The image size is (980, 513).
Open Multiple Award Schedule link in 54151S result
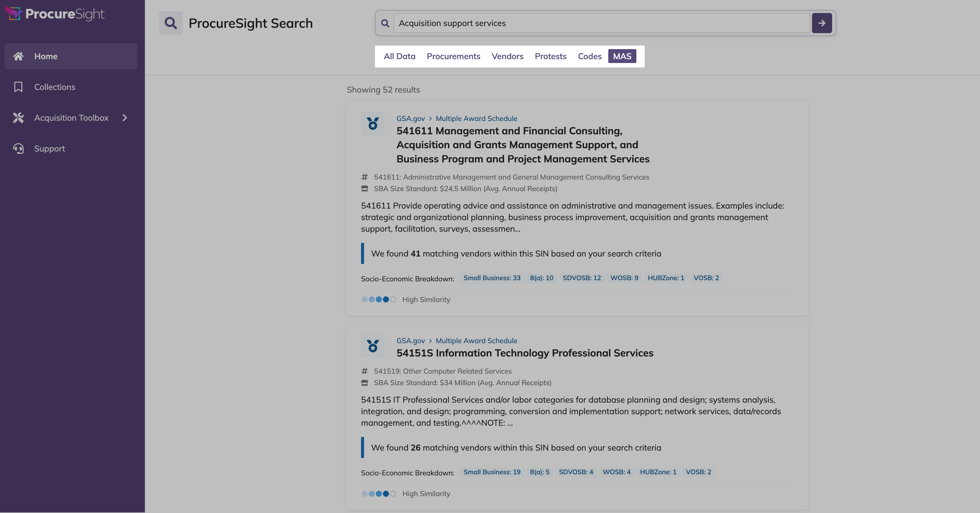coord(476,341)
